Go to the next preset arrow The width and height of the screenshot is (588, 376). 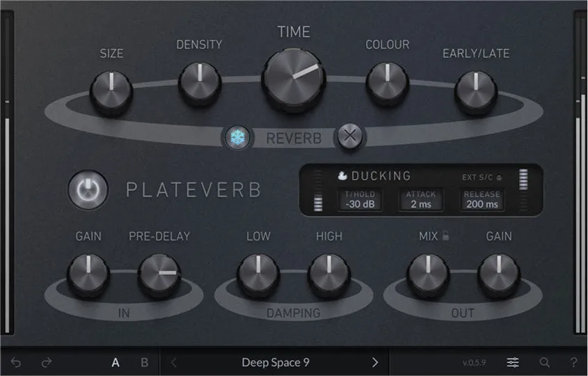click(x=374, y=363)
